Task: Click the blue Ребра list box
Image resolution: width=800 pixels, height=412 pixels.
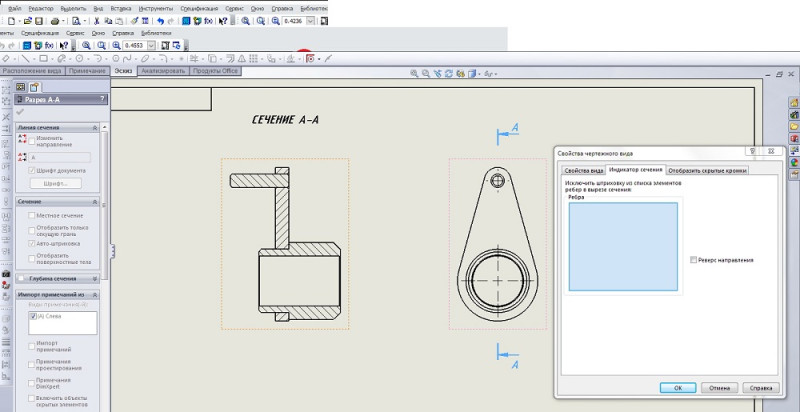Action: (x=622, y=247)
